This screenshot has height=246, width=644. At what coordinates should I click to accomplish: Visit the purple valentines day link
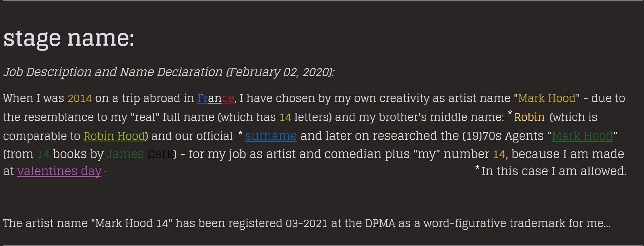59,171
